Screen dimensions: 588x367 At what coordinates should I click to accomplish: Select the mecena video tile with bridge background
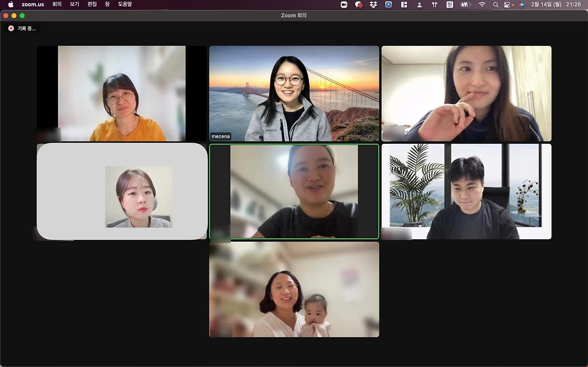pyautogui.click(x=294, y=93)
